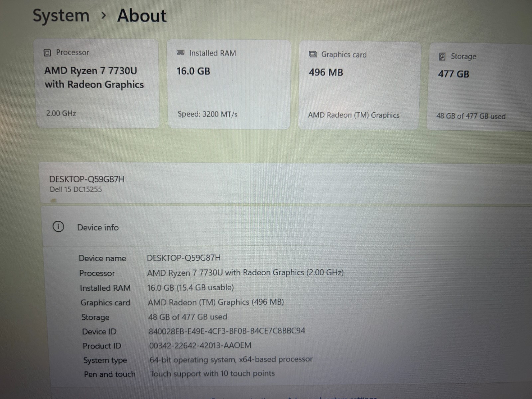Image resolution: width=532 pixels, height=399 pixels.
Task: Click the Device name row value DESKTOP-Q59G87H
Action: coord(184,258)
